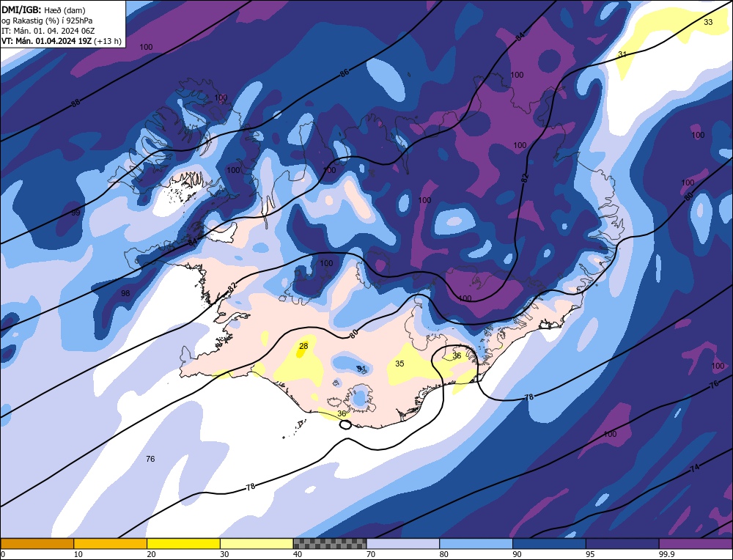Pick the lavender 70–80 legend swatch
The height and width of the screenshot is (560, 733).
[403, 543]
